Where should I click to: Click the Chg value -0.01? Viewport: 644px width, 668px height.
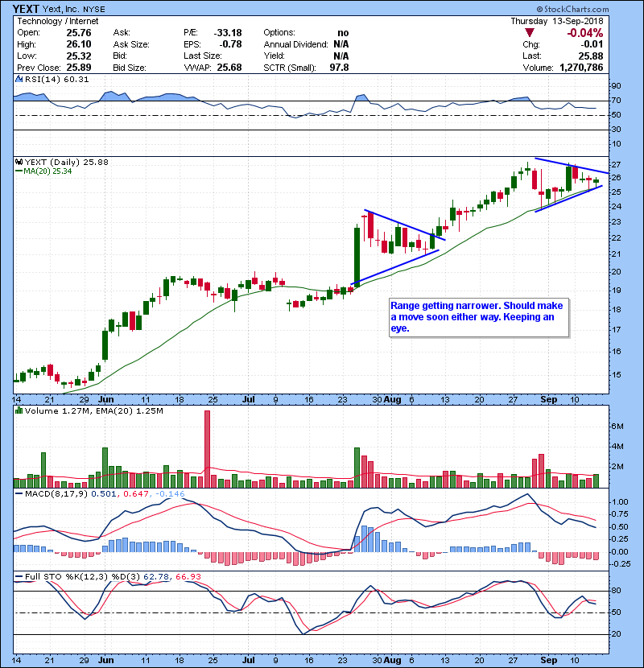[x=592, y=44]
